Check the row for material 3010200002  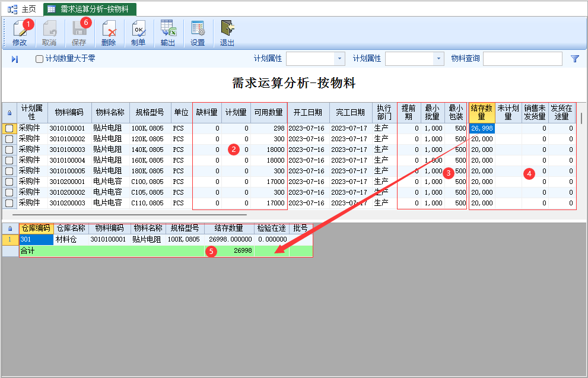(x=9, y=192)
